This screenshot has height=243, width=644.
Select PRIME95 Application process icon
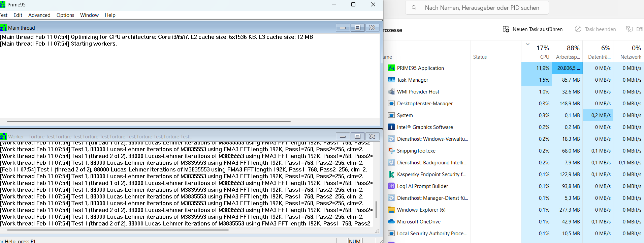point(391,68)
